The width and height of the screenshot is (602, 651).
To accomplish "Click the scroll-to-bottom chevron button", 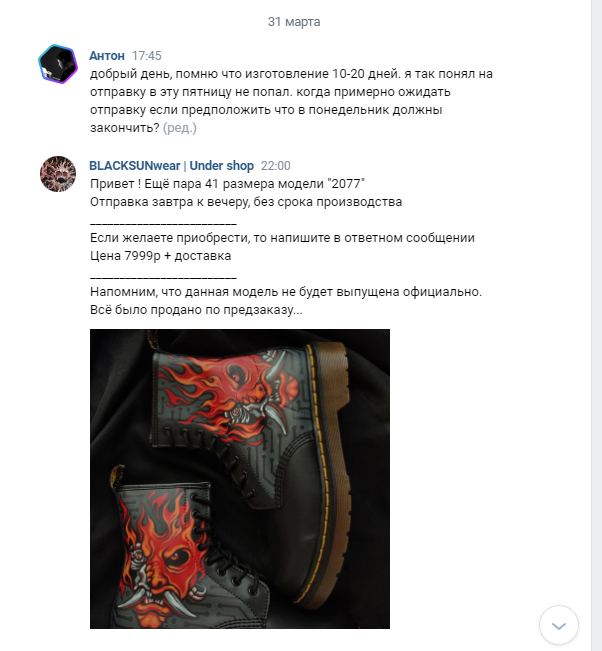I will click(x=558, y=625).
